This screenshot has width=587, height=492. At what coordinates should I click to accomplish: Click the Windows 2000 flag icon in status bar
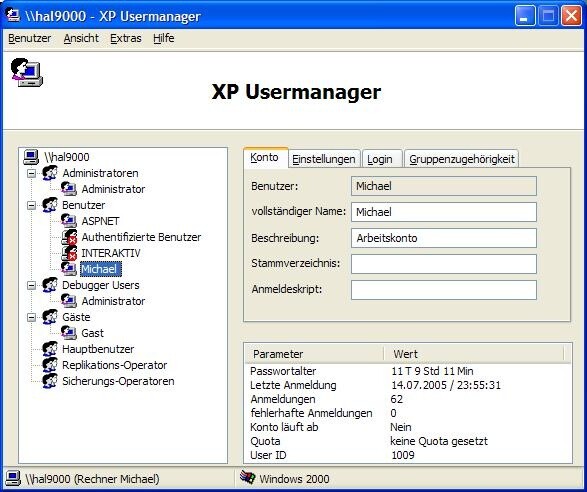[x=247, y=478]
